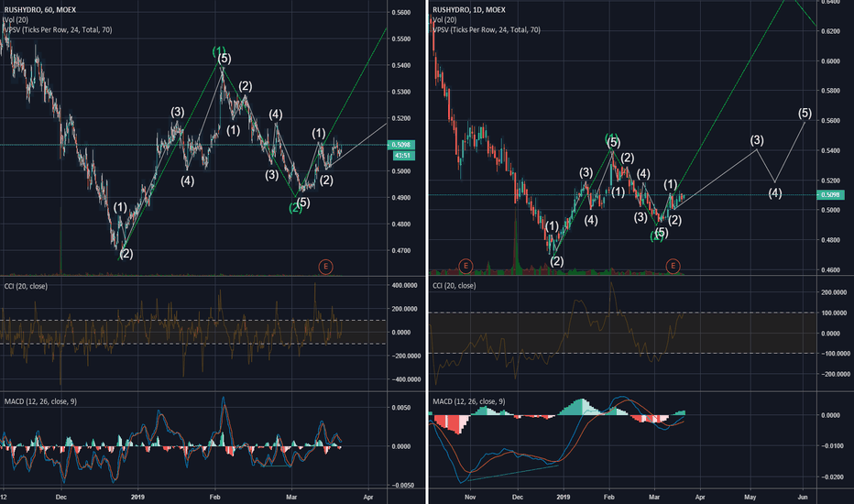Select green (1) wave label at the 60-minute chart peak
The image size is (854, 504).
coord(219,51)
